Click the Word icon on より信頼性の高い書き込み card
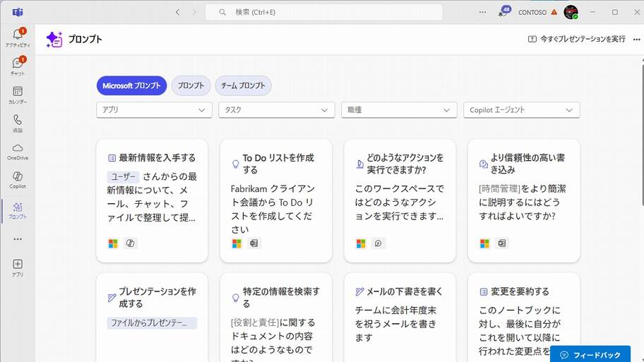 click(502, 243)
